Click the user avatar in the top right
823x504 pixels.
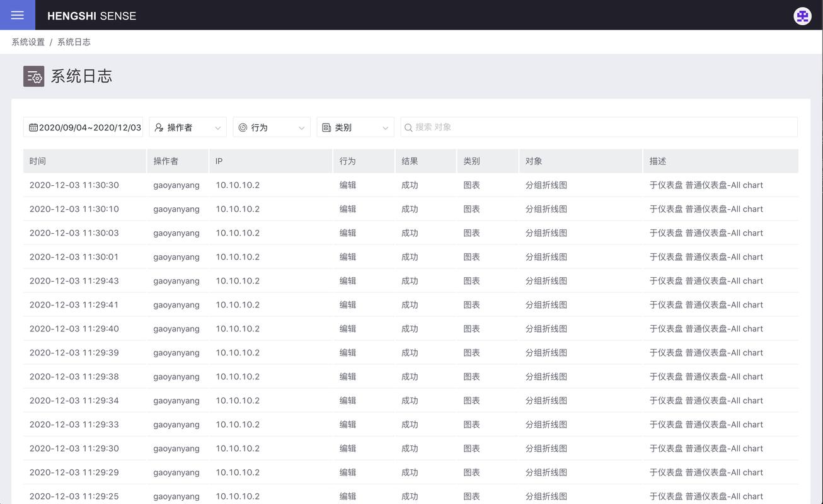pyautogui.click(x=802, y=16)
